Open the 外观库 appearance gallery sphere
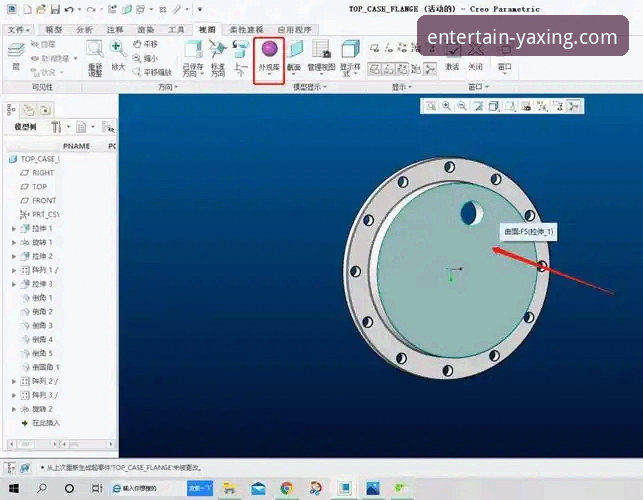 click(x=268, y=50)
